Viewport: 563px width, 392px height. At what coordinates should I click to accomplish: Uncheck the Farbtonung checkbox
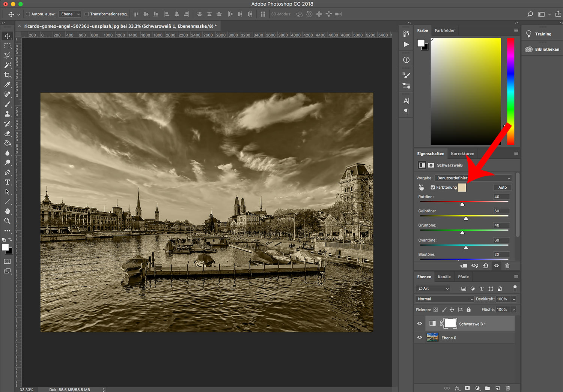click(433, 188)
